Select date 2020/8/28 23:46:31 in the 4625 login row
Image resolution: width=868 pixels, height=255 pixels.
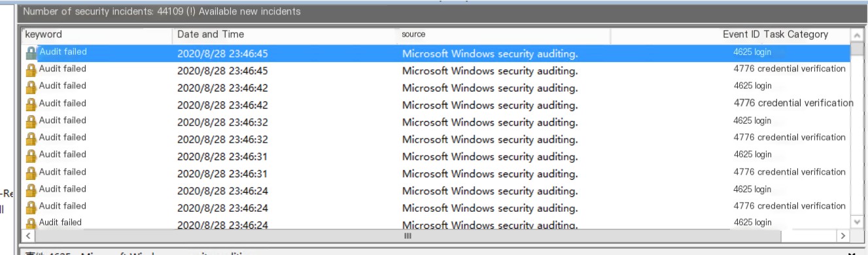tap(222, 156)
